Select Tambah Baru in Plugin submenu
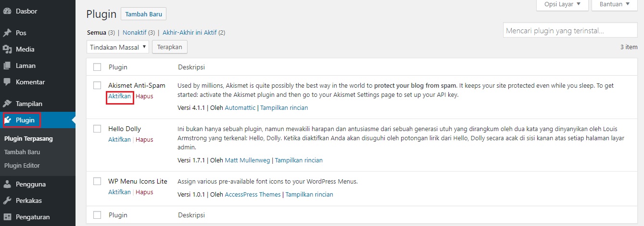This screenshot has height=226, width=644. [22, 152]
